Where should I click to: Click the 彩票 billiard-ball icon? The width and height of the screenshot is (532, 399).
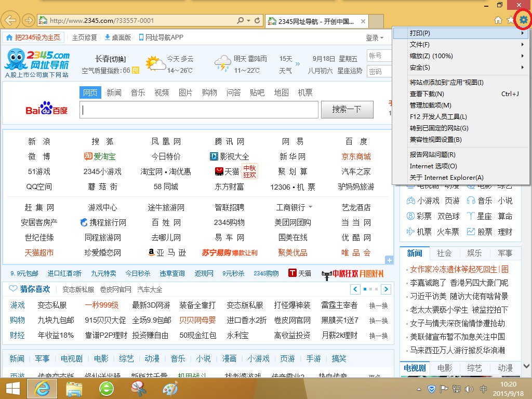pyautogui.click(x=410, y=216)
